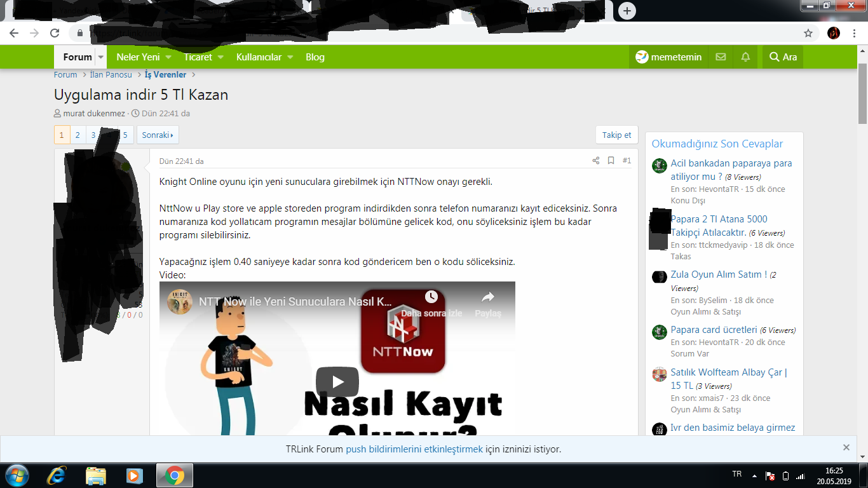Click the Sorum Var forum link
Viewport: 868px width, 488px height.
pyautogui.click(x=690, y=354)
